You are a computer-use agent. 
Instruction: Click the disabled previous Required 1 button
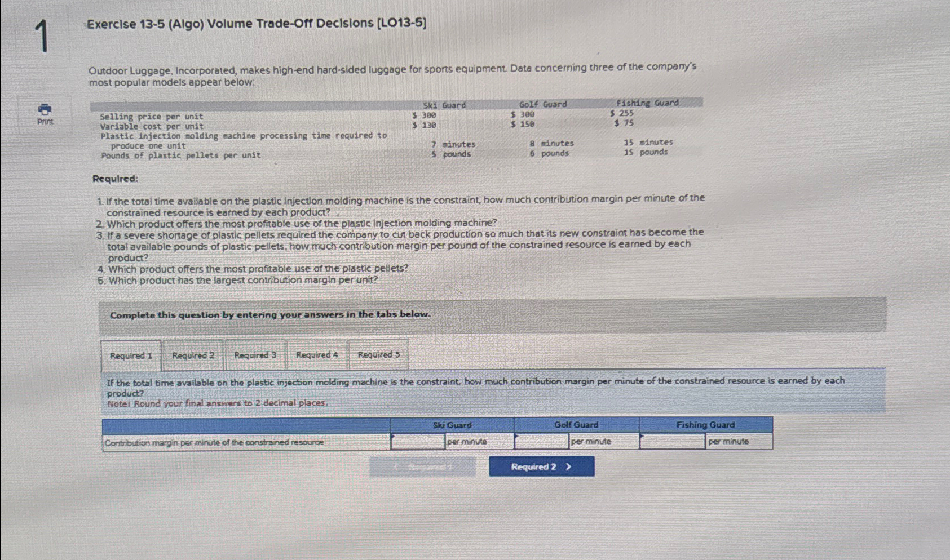[423, 467]
